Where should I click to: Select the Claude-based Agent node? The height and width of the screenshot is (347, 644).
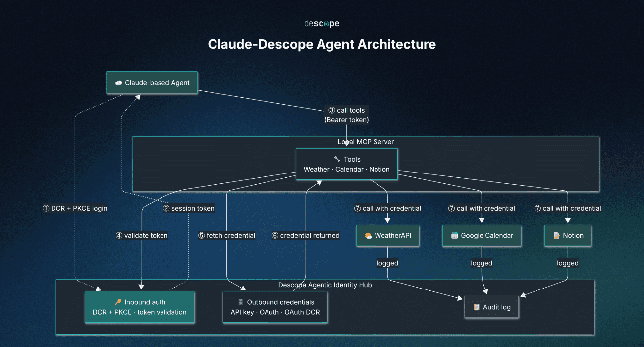[152, 83]
